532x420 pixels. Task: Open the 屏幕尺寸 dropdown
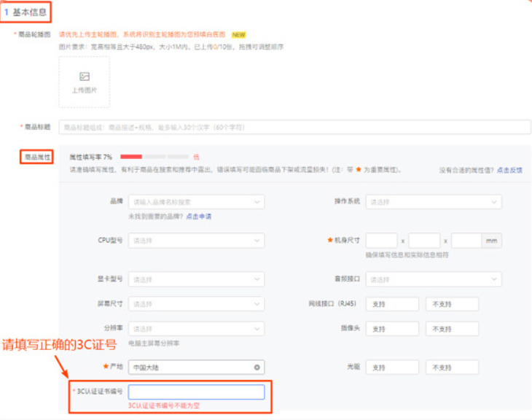click(x=196, y=304)
